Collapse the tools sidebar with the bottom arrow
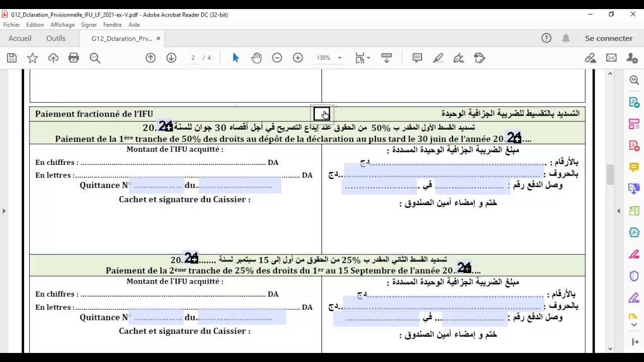 634,342
